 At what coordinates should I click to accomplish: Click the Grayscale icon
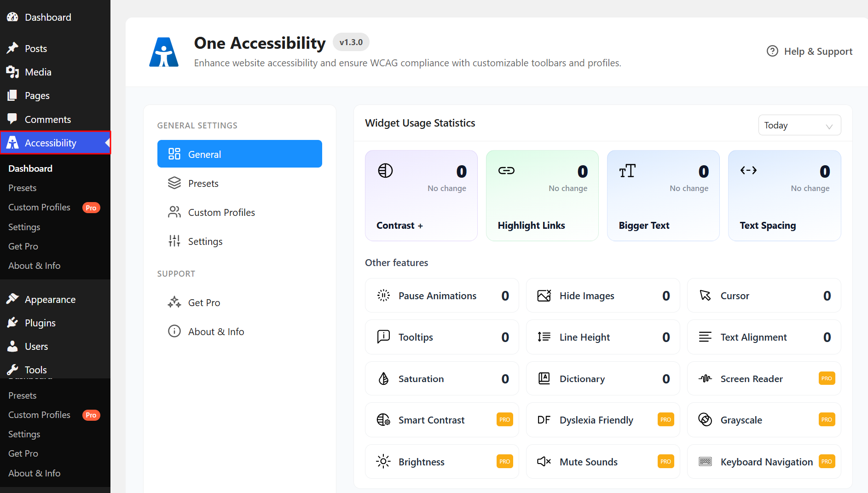tap(705, 420)
